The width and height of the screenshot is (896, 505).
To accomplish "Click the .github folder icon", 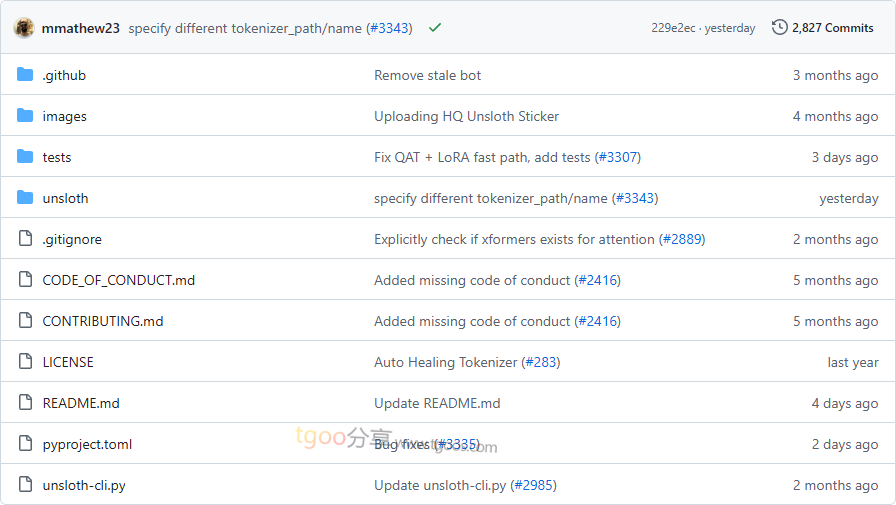I will pos(25,75).
